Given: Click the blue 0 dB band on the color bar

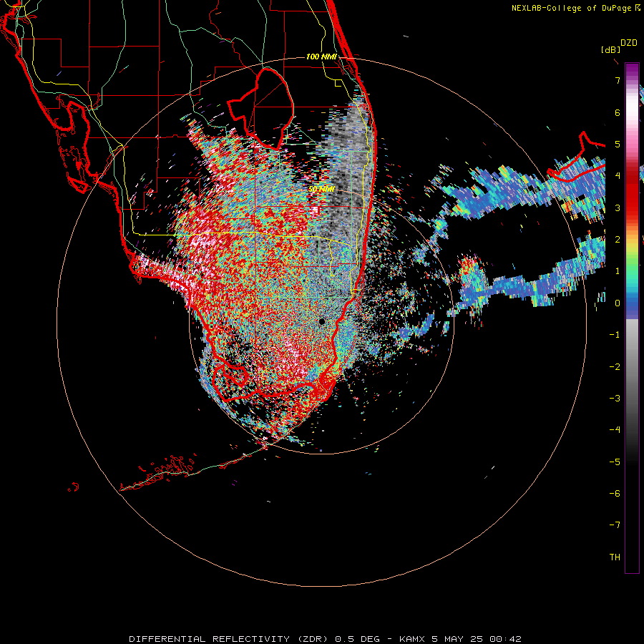Looking at the screenshot, I should tap(632, 306).
